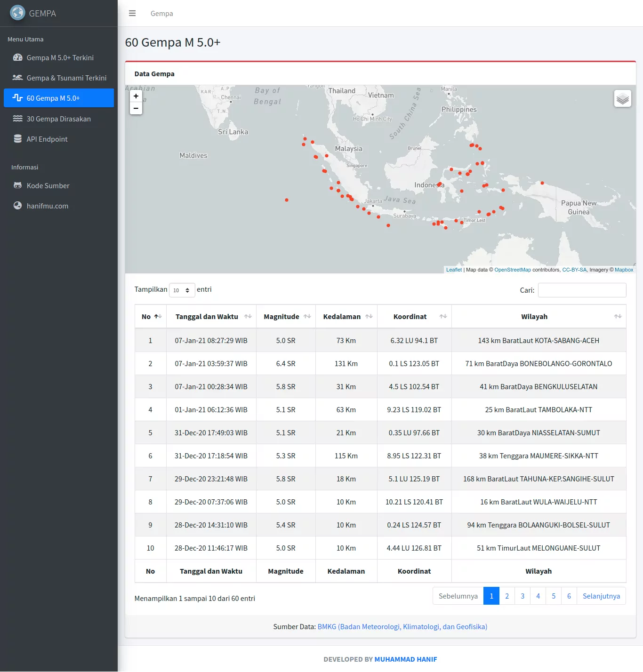Open Gempa M 5.0+ Terkini menu

(59, 57)
